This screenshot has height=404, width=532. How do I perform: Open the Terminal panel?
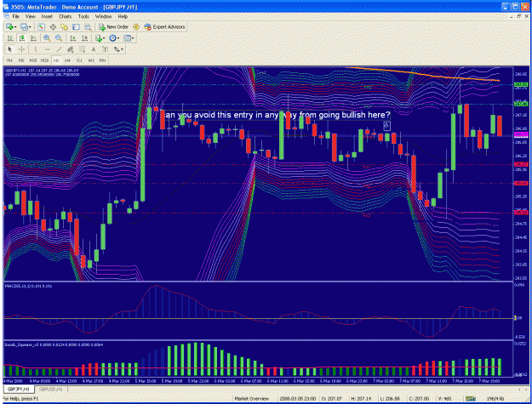[x=76, y=26]
